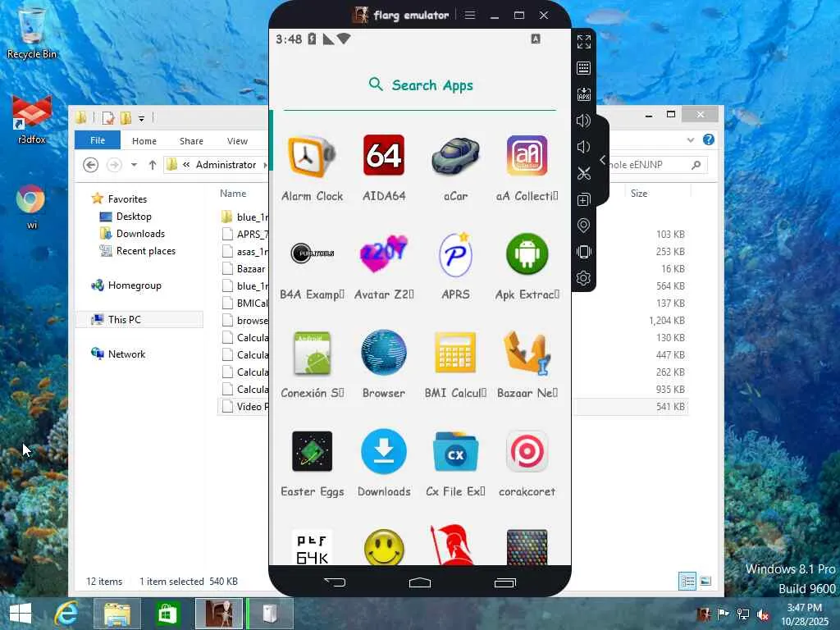Open the PTF 64K app
Viewport: 840px width, 630px height.
(313, 547)
